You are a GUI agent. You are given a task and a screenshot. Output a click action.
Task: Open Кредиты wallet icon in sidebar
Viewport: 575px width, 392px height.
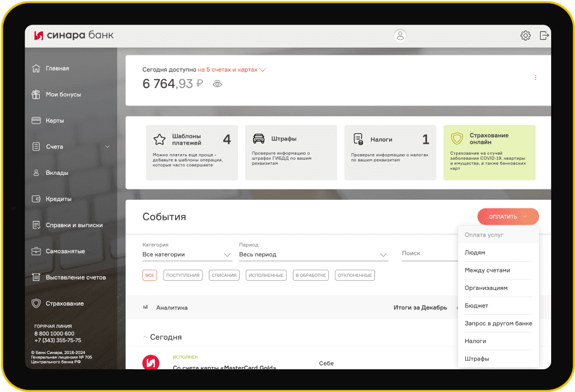click(36, 199)
